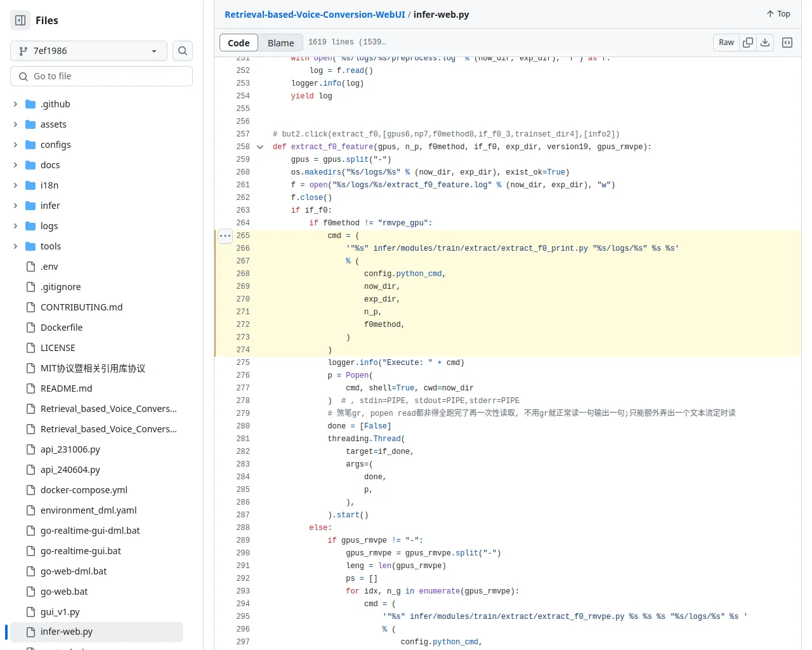Screen dimensions: 812x650
Task: Open go-realtime-gui-dml.bat file
Action: tap(90, 531)
